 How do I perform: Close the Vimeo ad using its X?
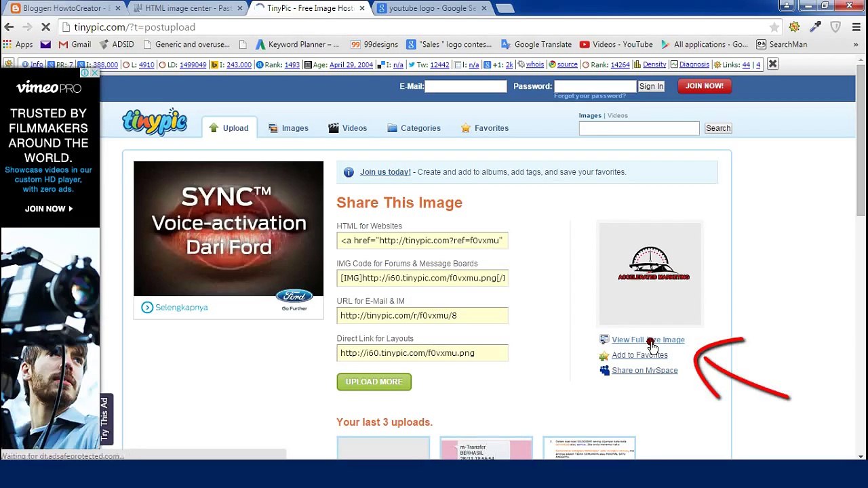click(x=94, y=73)
